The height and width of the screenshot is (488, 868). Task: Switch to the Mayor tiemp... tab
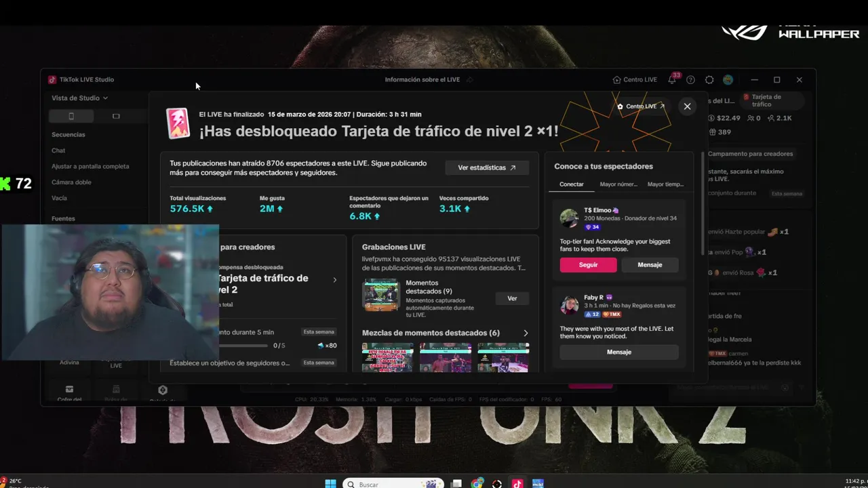[x=665, y=184]
